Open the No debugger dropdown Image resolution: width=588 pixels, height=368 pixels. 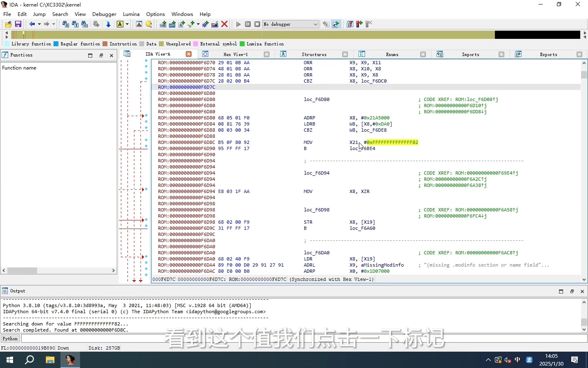pyautogui.click(x=290, y=25)
